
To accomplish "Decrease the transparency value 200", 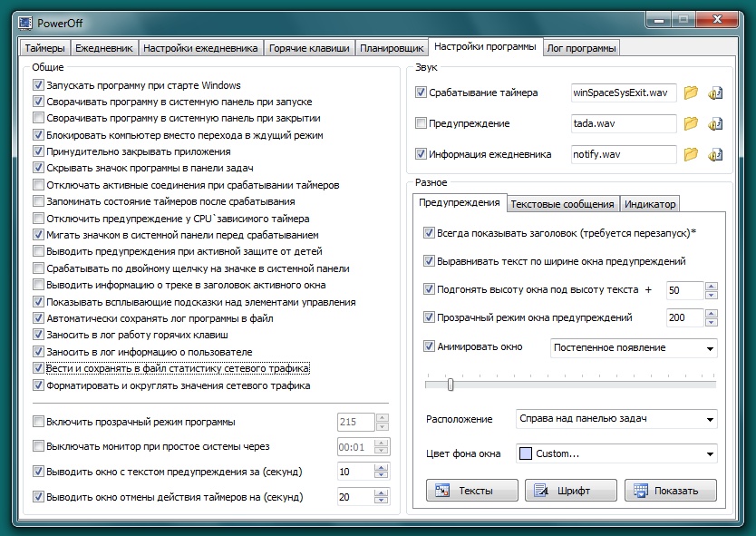I will 711,322.
